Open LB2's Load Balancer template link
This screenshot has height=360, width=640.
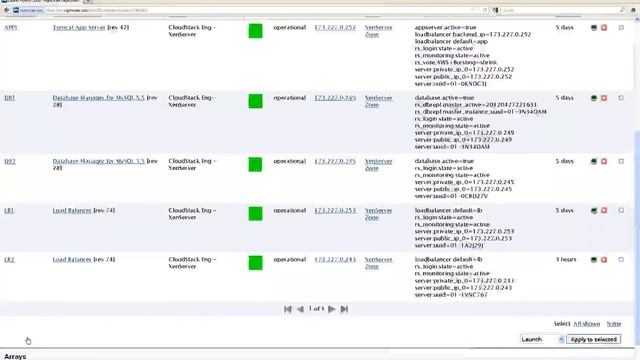point(72,260)
